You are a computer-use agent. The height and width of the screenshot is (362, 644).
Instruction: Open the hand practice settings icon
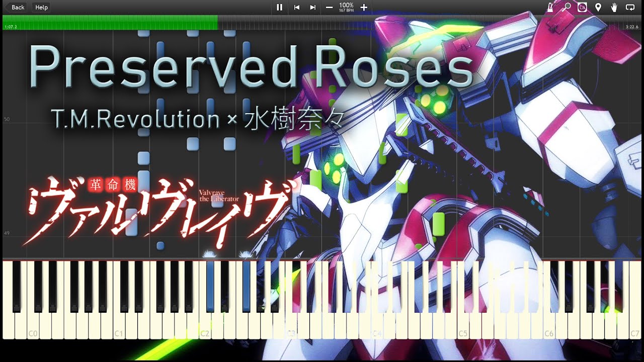(614, 7)
